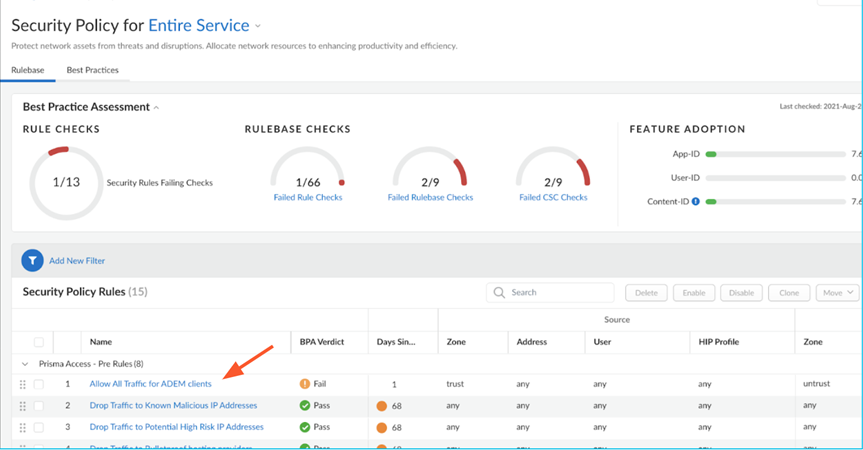The image size is (863, 450).
Task: Click the Clone button
Action: tap(788, 293)
